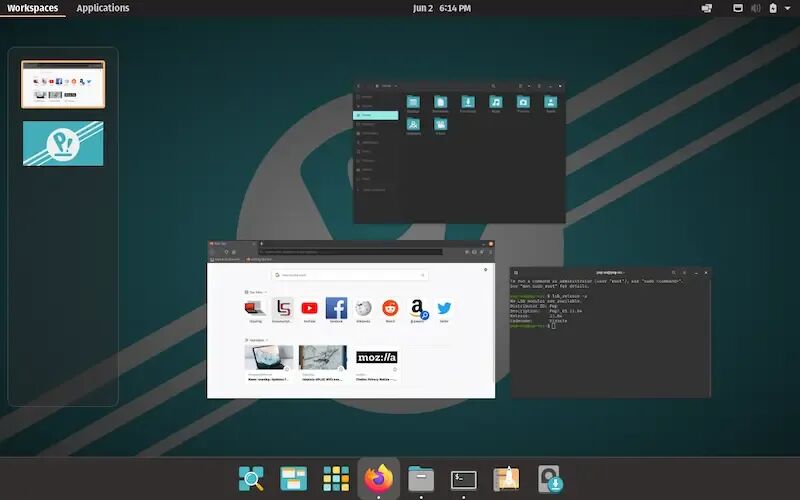Open the mozilla recommended article card
Screen dimensions: 800x500
click(x=377, y=364)
